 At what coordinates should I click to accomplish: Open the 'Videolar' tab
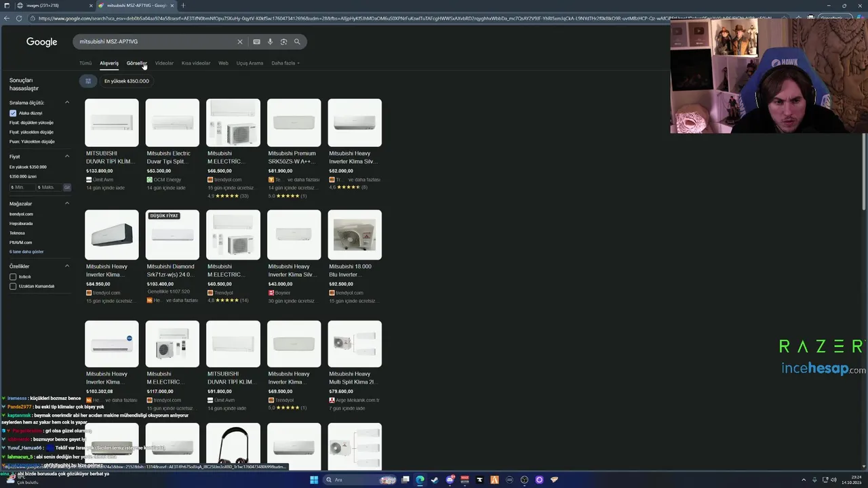tap(164, 63)
